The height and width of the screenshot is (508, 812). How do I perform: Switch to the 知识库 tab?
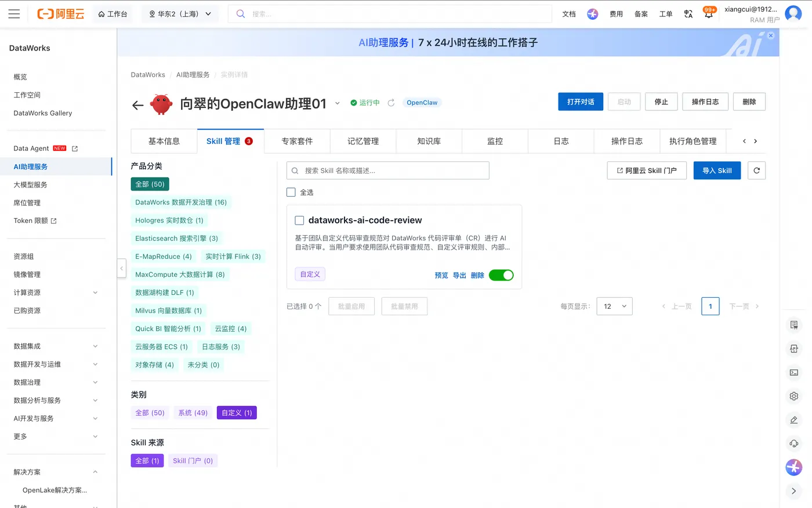[429, 141]
